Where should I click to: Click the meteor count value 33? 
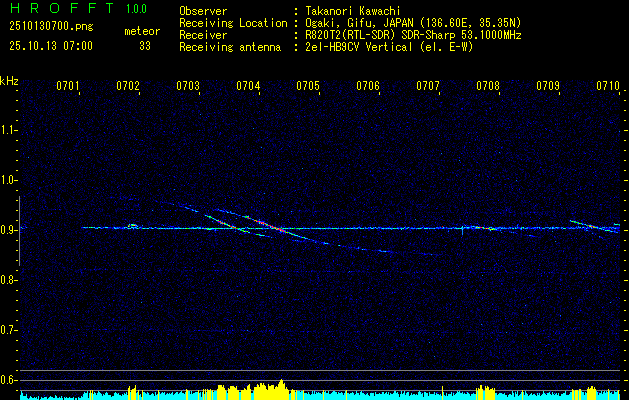[x=145, y=46]
